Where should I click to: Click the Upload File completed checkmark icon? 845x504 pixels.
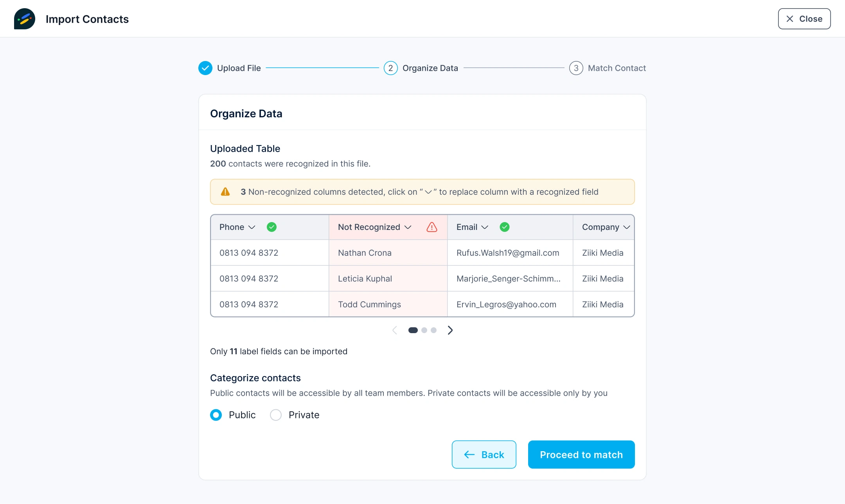[205, 68]
